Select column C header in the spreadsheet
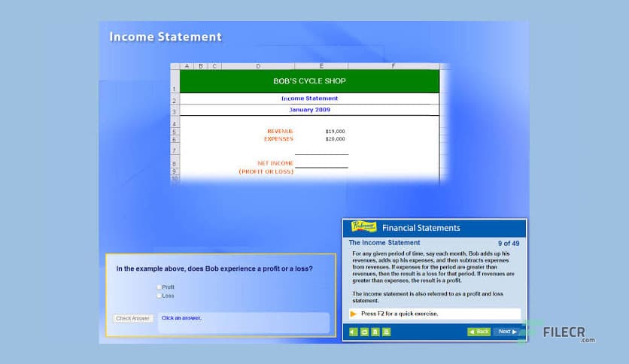Screen dimensions: 629x364 [214, 66]
